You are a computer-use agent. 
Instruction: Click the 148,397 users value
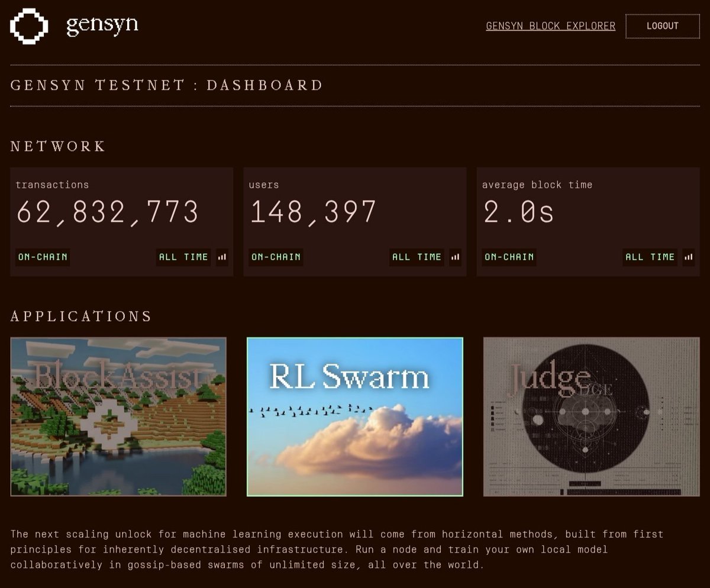click(x=312, y=212)
